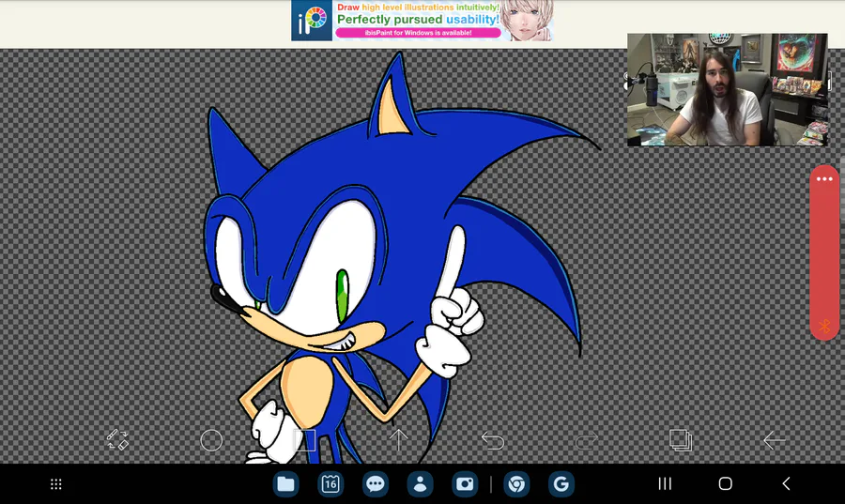Launch the Files folder app
This screenshot has width=845, height=504.
(285, 484)
